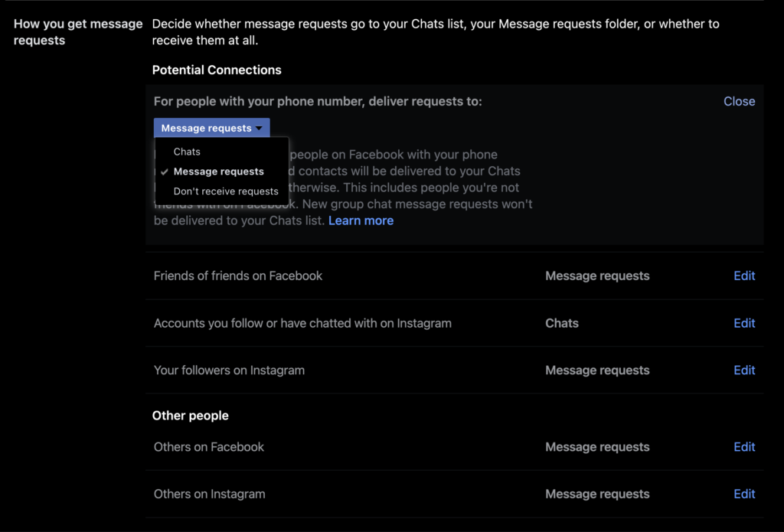This screenshot has height=532, width=784.
Task: Open the Message requests dropdown
Action: click(211, 127)
